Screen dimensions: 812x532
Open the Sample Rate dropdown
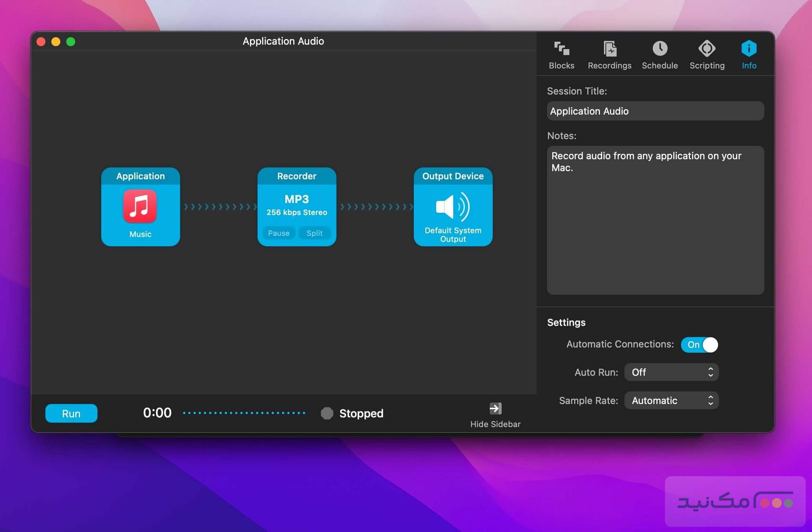671,400
